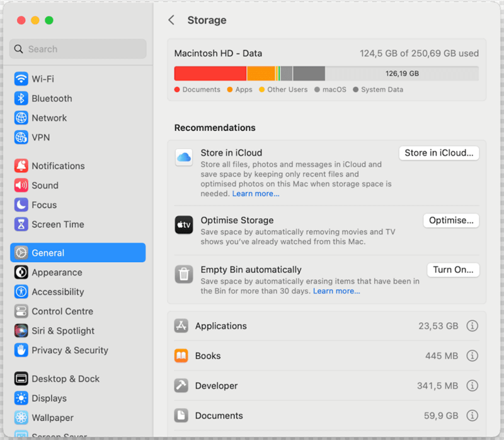Click the Macintosh HD - Data title
The image size is (504, 440).
[218, 54]
